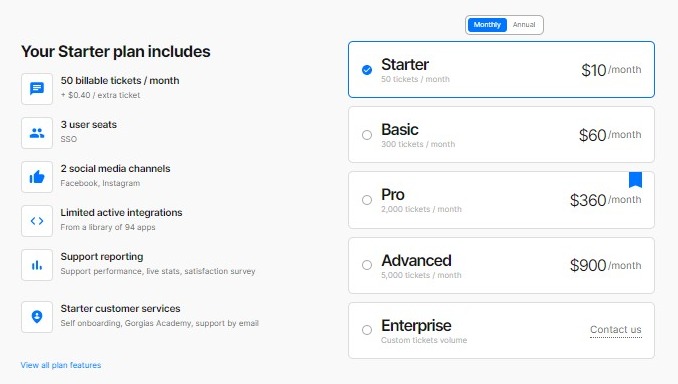
Task: Choose the Advanced plan radio button
Action: 367,265
